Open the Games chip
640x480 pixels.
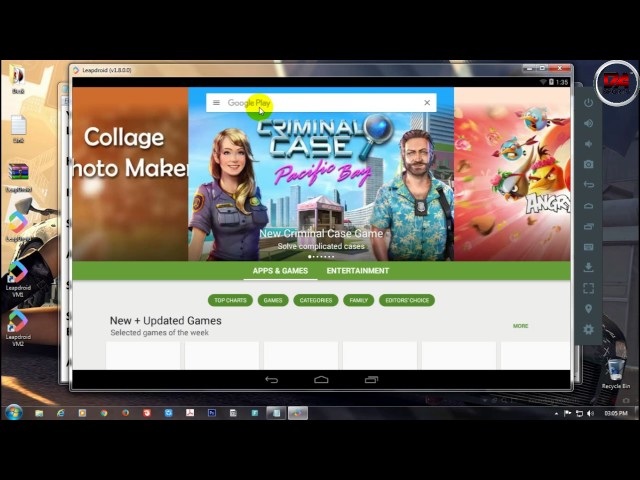273,300
